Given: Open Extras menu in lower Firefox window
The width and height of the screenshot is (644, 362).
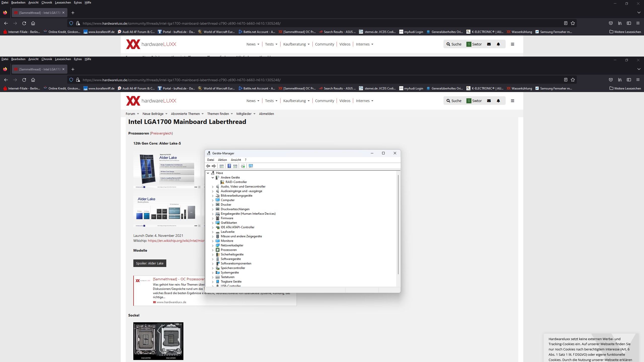Looking at the screenshot, I should (x=78, y=59).
